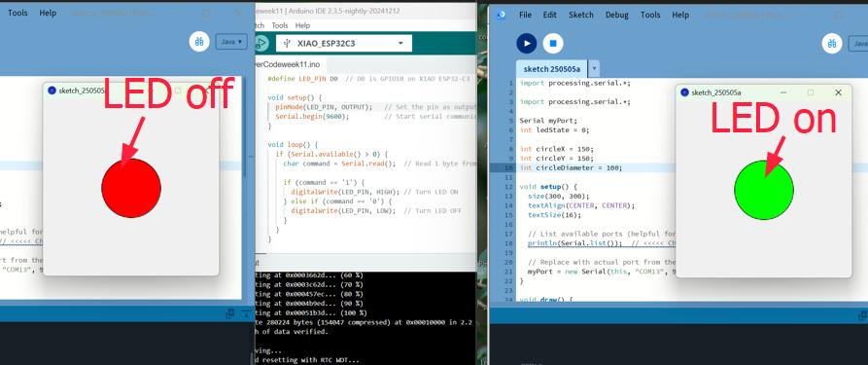The image size is (868, 365).
Task: Toggle debugger icon in left Processing window
Action: (199, 42)
